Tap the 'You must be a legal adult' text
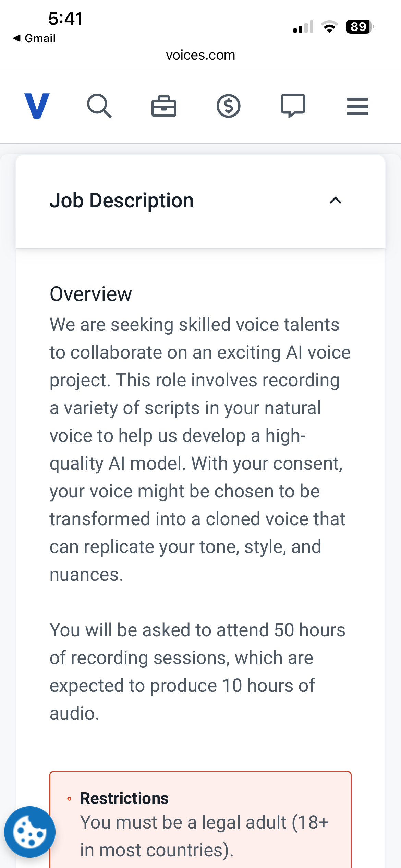Screen dimensions: 401x868 pyautogui.click(x=204, y=836)
